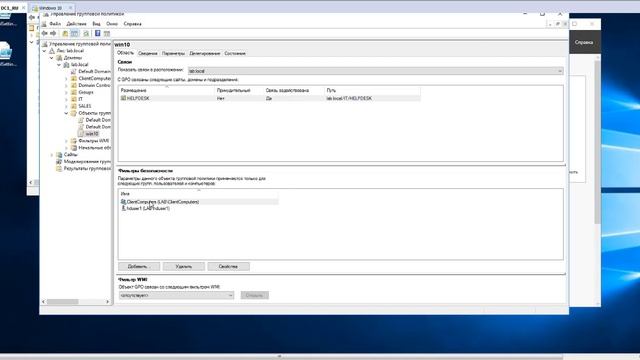Open the Справка menu
Image resolution: width=640 pixels, height=360 pixels.
[x=133, y=24]
